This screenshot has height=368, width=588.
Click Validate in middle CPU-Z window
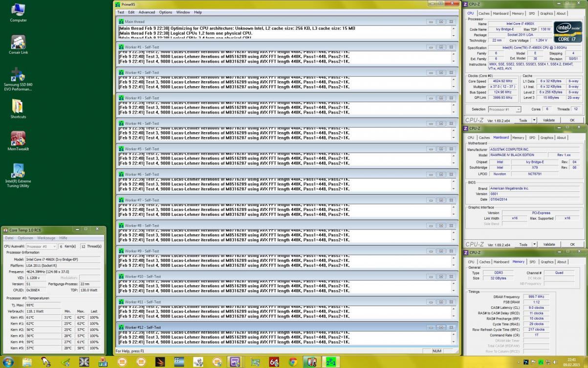click(549, 244)
